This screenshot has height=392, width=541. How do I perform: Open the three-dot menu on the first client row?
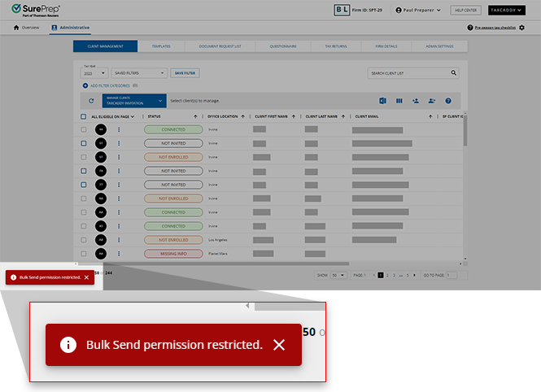tap(119, 129)
